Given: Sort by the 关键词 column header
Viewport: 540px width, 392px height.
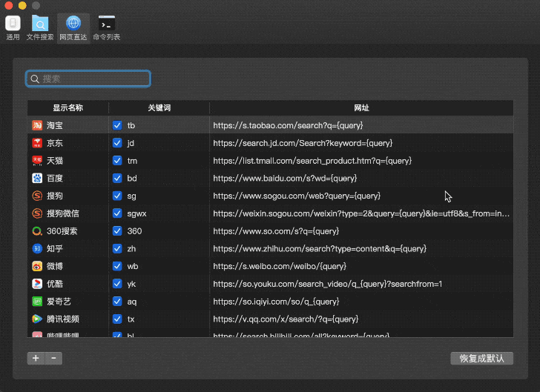Looking at the screenshot, I should 159,107.
